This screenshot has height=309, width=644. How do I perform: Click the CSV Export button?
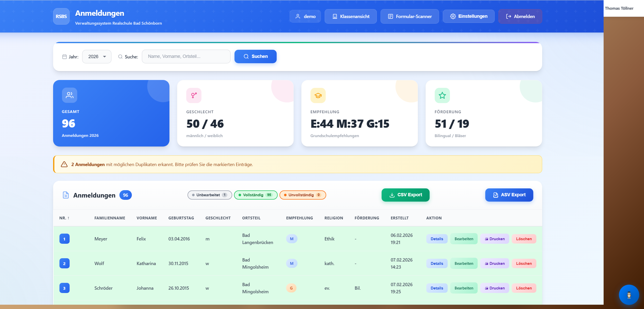coord(405,195)
